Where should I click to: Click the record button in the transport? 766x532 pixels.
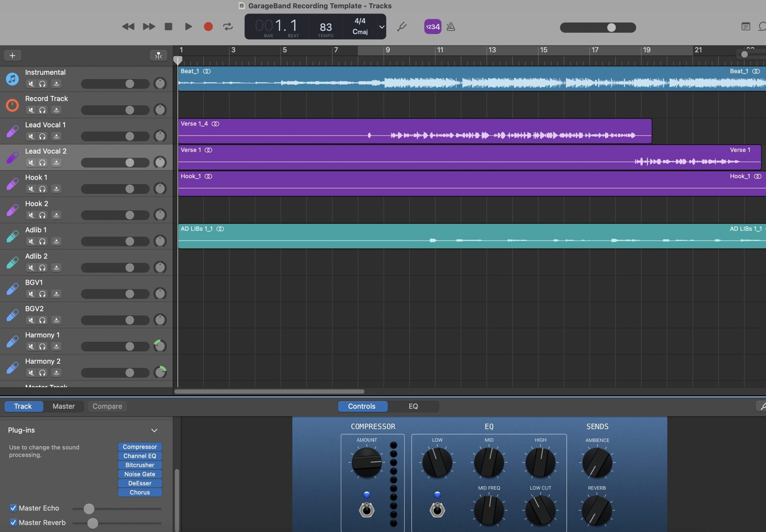pyautogui.click(x=208, y=26)
